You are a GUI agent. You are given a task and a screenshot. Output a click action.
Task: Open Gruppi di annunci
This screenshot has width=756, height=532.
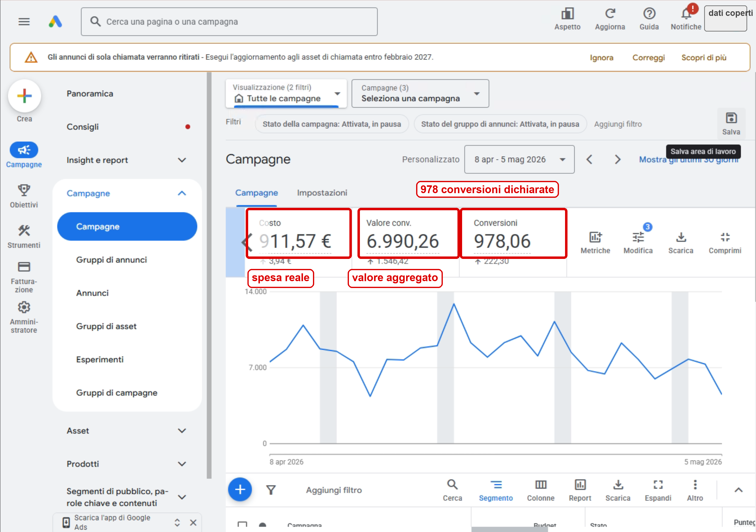pyautogui.click(x=111, y=260)
